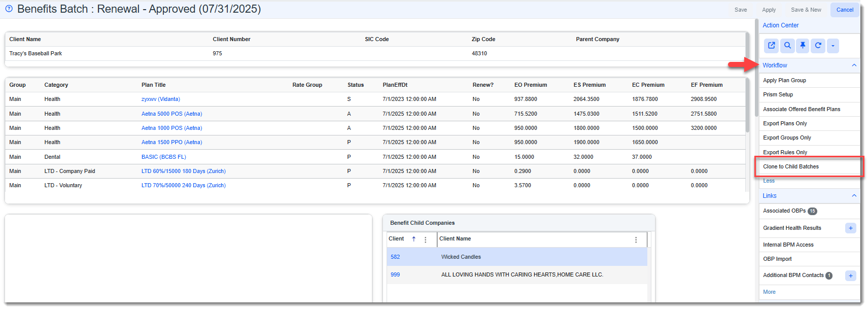The height and width of the screenshot is (310, 868).
Task: Run Export Rules Only
Action: coord(785,152)
